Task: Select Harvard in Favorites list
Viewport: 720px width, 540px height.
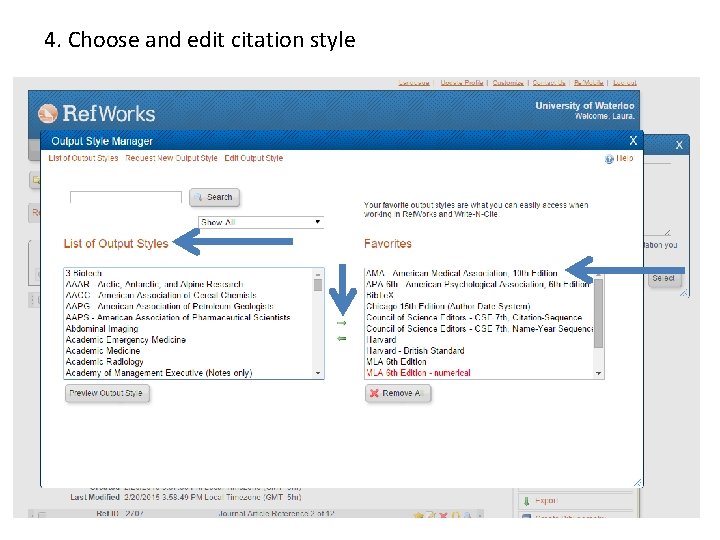Action: pos(381,340)
